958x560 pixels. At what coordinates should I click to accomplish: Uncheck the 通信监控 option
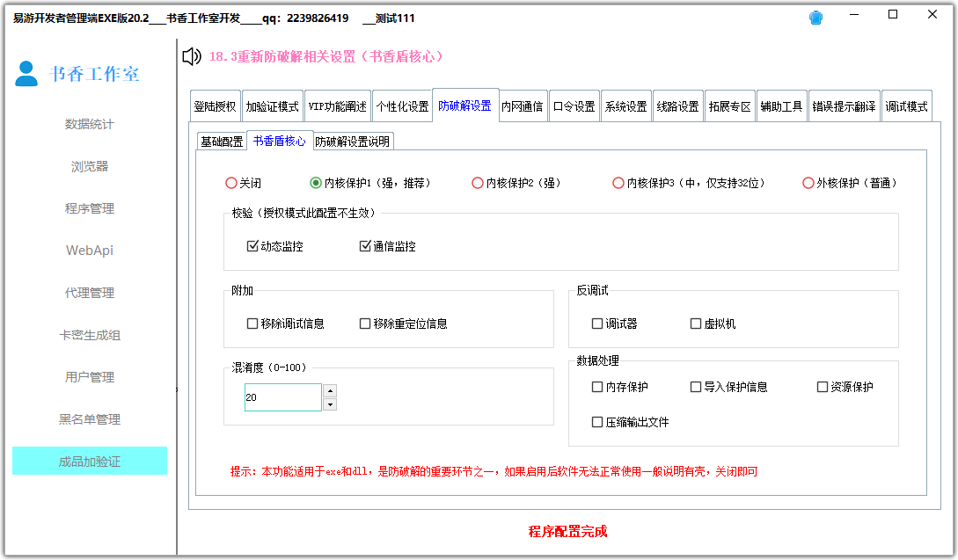pos(365,245)
